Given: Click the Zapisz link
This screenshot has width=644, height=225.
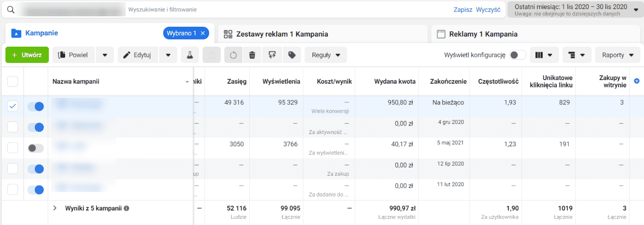Looking at the screenshot, I should click(463, 10).
